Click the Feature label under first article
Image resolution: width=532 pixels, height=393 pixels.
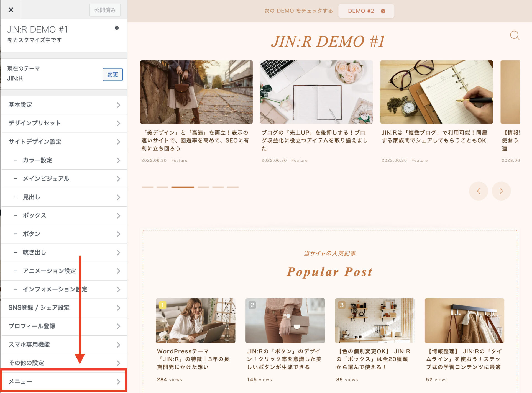click(x=179, y=160)
